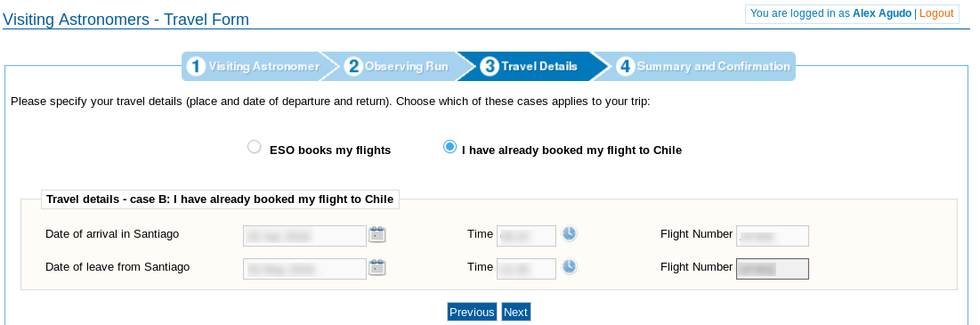Focus the leave Time input field
The height and width of the screenshot is (325, 980).
click(526, 269)
